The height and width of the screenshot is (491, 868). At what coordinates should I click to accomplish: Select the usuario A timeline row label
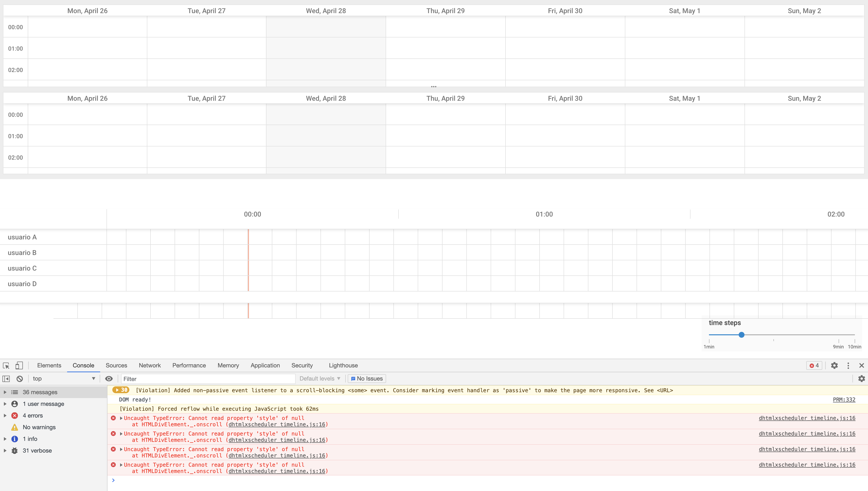tap(22, 237)
